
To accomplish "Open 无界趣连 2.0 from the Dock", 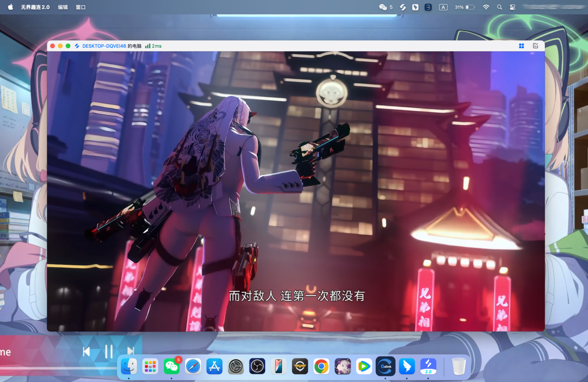I will point(428,366).
